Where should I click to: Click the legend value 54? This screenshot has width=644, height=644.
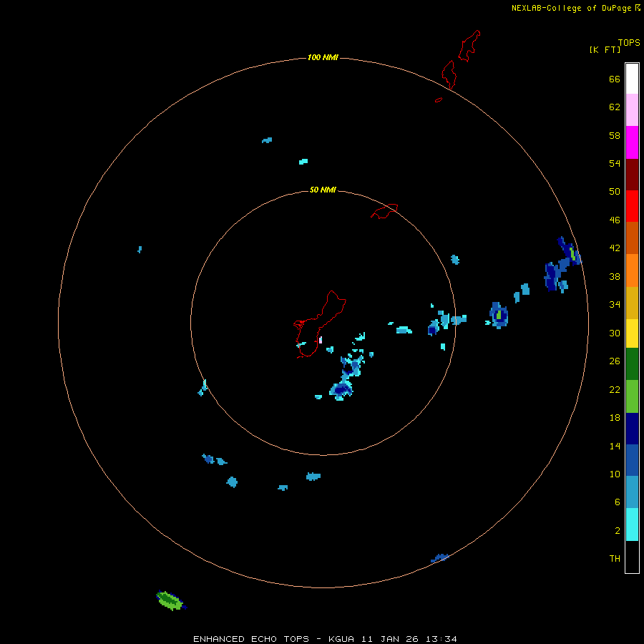pos(615,163)
